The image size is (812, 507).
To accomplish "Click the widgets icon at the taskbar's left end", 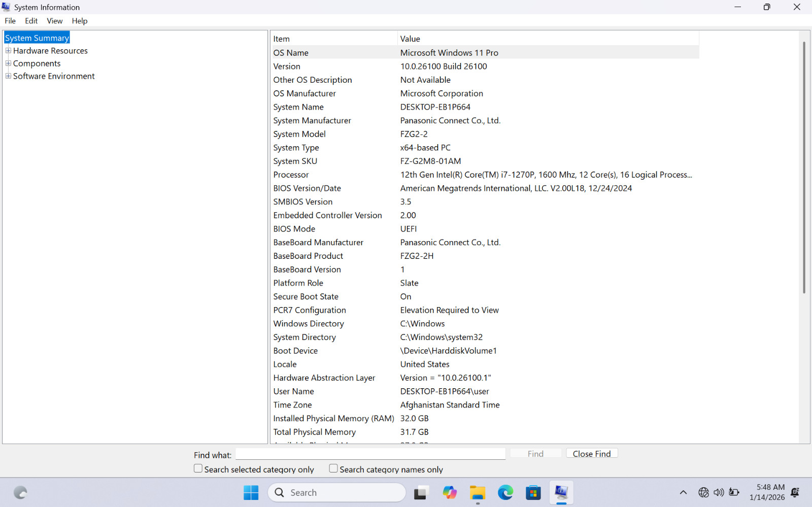I will point(20,492).
